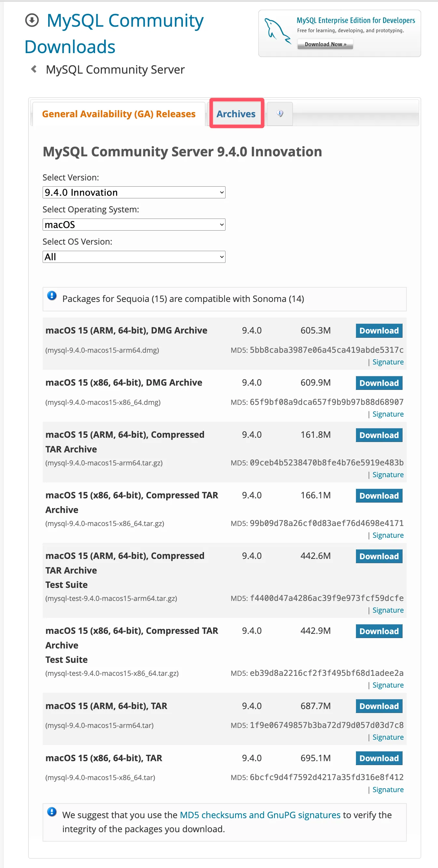Click the MySQL dolphin logo in the banner
The image size is (438, 868).
[x=277, y=31]
